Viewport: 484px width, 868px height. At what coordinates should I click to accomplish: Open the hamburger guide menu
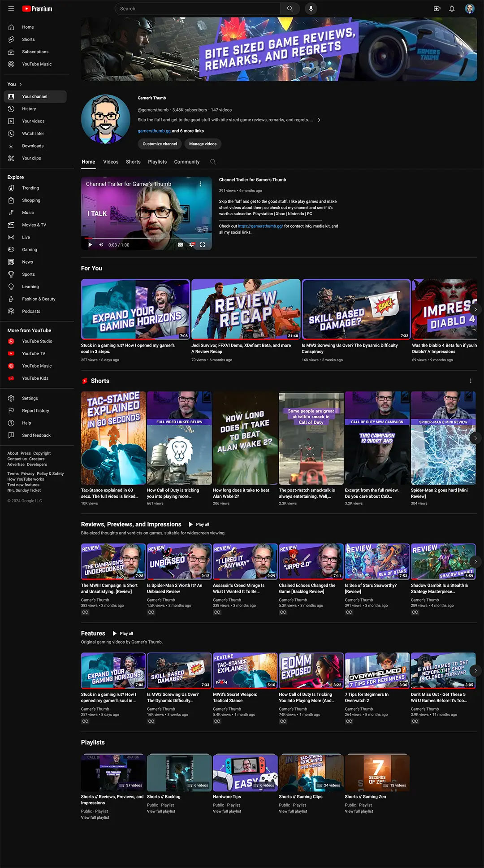click(x=11, y=9)
